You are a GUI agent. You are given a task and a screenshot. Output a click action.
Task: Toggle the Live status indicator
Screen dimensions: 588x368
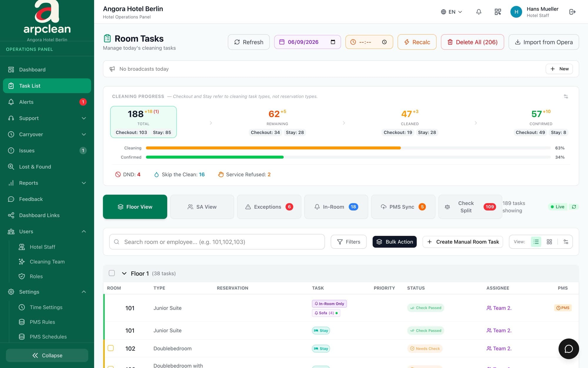(x=557, y=207)
